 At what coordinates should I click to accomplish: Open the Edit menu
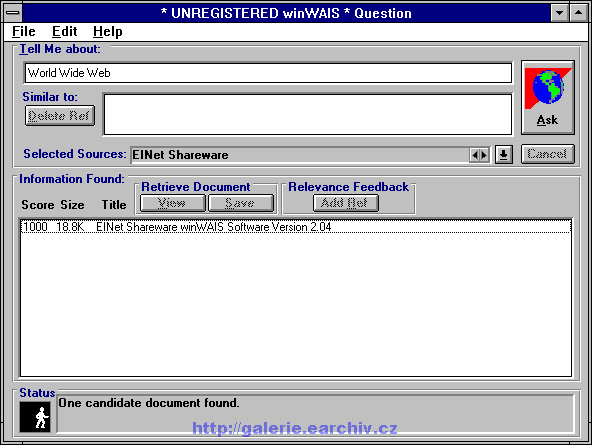pos(65,31)
